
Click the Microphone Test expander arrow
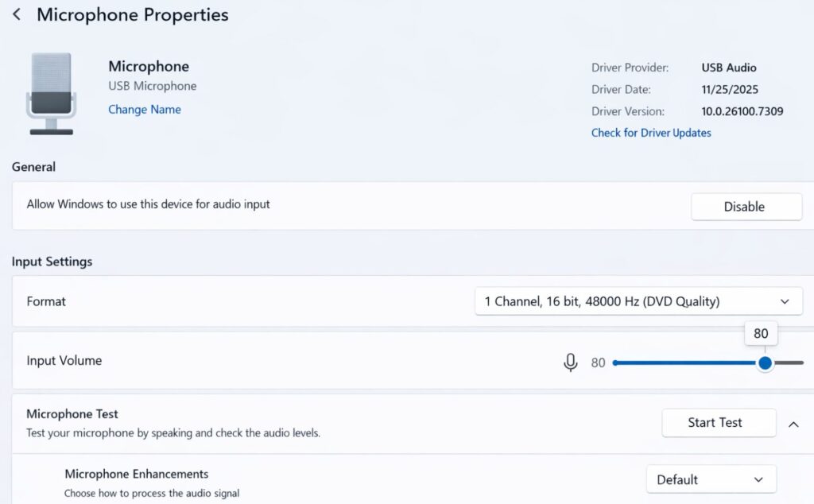click(x=793, y=425)
